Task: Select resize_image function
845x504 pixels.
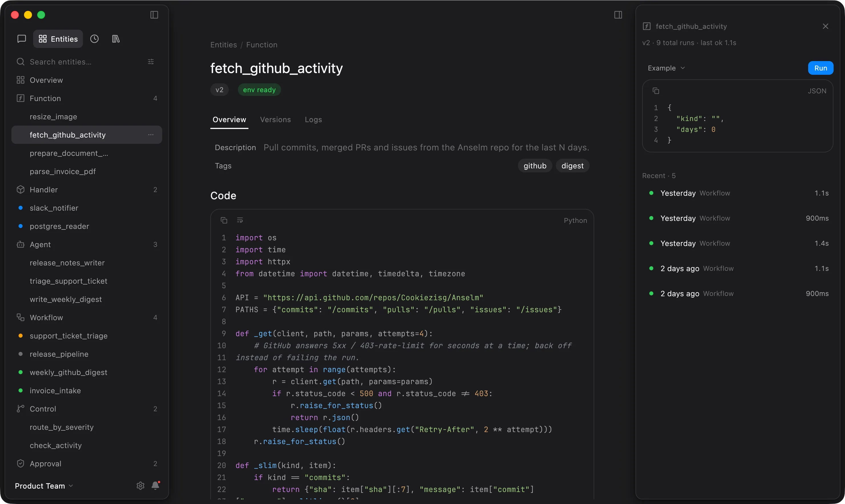Action: pos(87,117)
